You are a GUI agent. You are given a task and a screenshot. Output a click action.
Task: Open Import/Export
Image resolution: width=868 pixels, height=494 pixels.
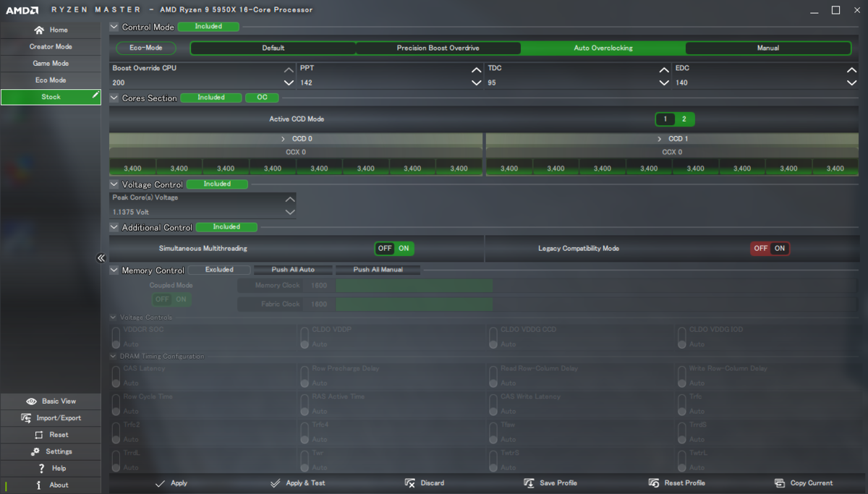(x=51, y=418)
